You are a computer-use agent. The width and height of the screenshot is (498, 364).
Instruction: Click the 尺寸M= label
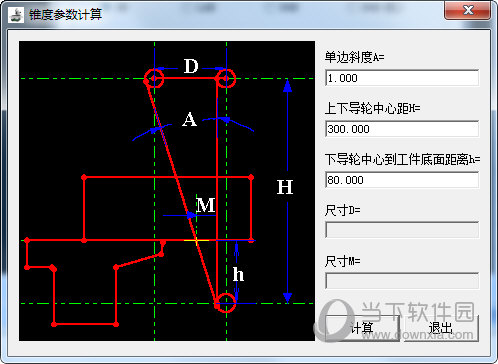pyautogui.click(x=343, y=261)
